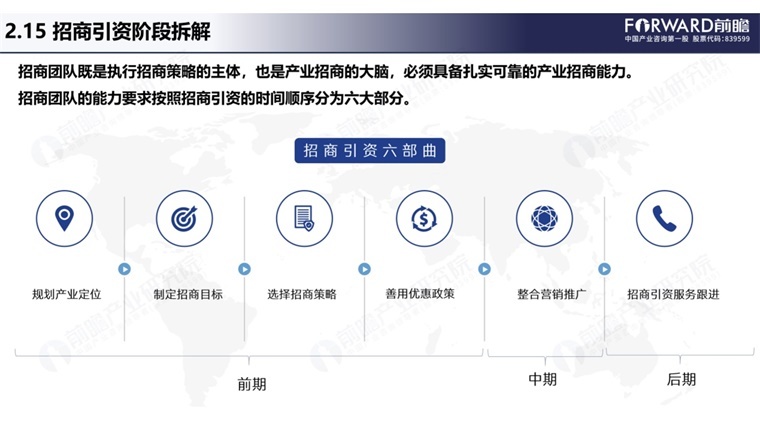This screenshot has height=427, width=760.
Task: Select the 整合营销推广 label
Action: click(552, 294)
